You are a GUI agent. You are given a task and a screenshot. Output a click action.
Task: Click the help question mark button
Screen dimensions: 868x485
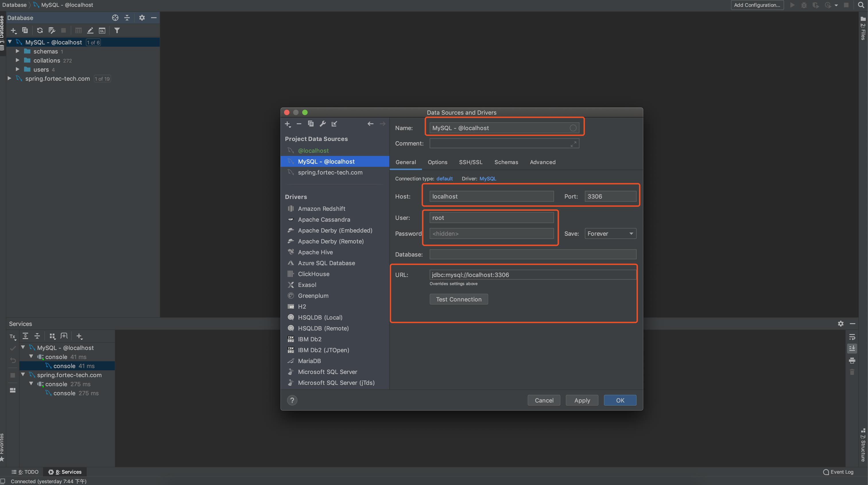tap(292, 400)
